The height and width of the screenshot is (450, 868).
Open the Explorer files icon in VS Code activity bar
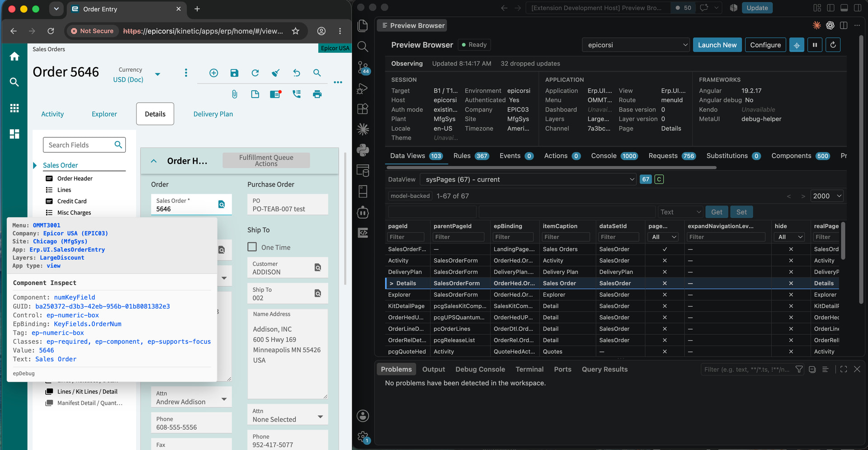[x=363, y=26]
